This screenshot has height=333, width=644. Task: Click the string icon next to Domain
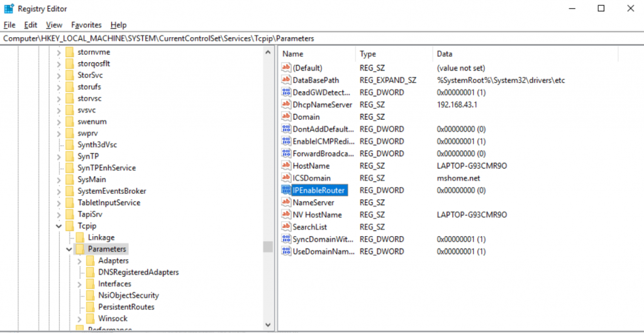click(x=286, y=116)
